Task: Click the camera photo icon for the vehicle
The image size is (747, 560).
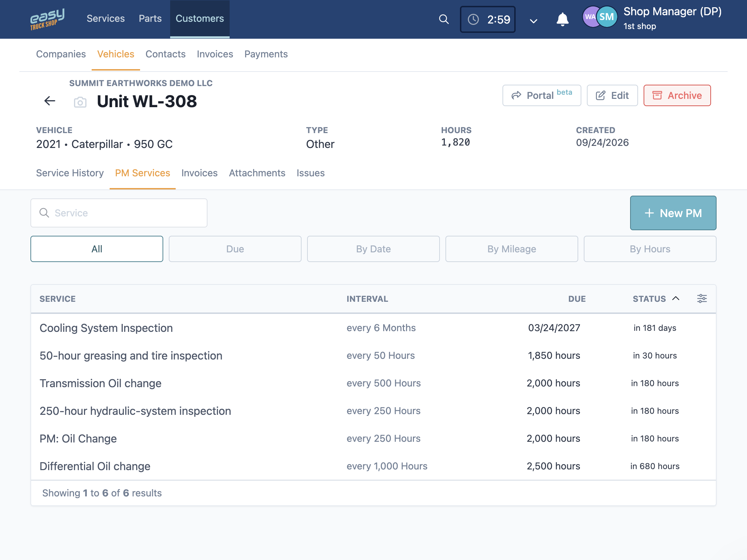Action: point(80,102)
